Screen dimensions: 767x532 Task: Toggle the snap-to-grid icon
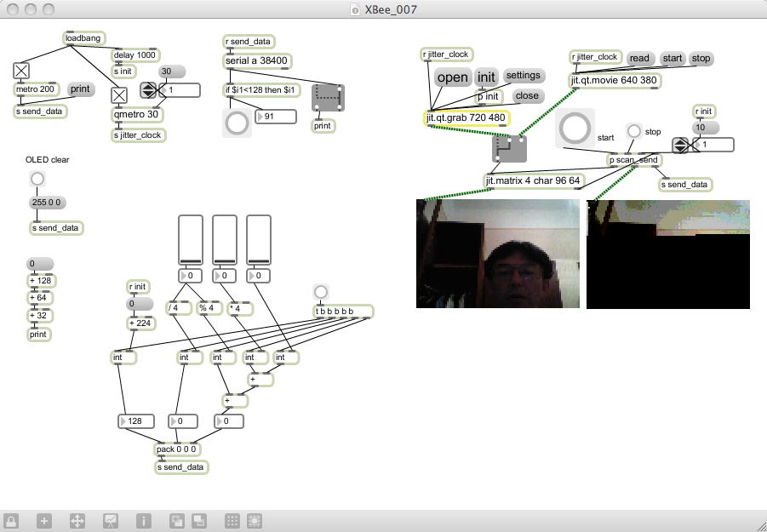(255, 521)
